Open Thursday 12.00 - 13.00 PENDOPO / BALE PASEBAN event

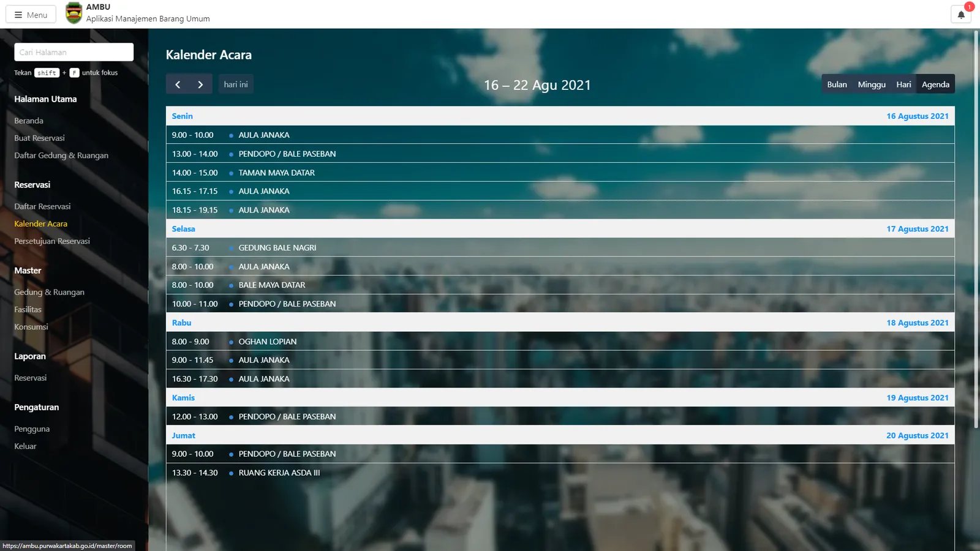(x=560, y=416)
